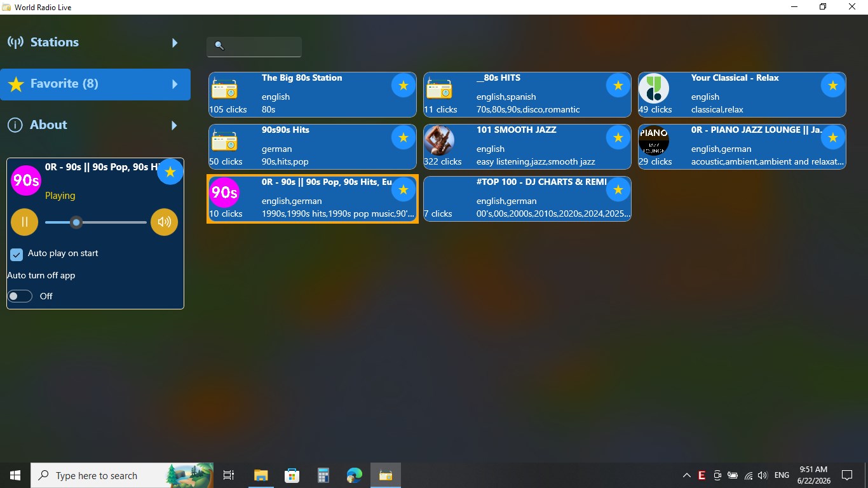Click the Favorite star icon in sidebar

[16, 84]
